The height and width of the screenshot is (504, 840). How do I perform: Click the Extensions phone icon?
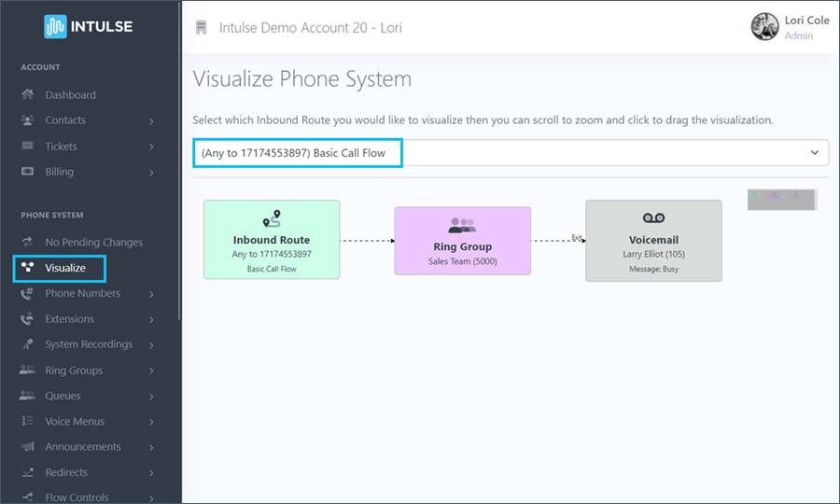(x=27, y=318)
